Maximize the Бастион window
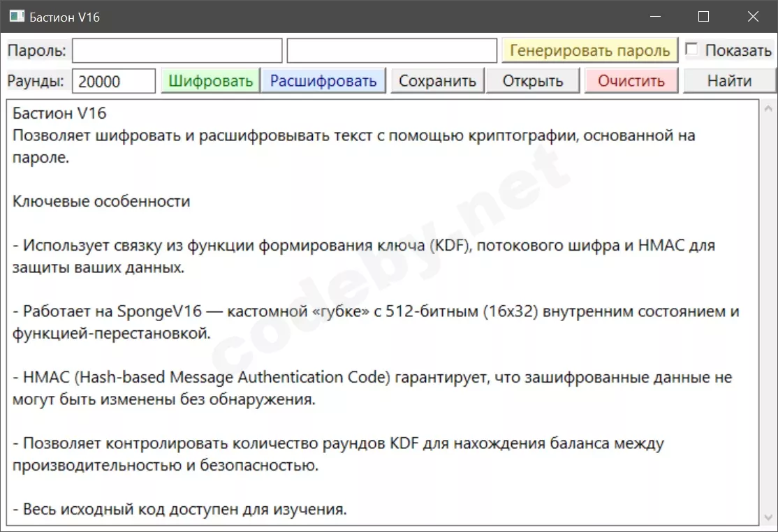Screen dimensions: 778x532 click(x=703, y=15)
